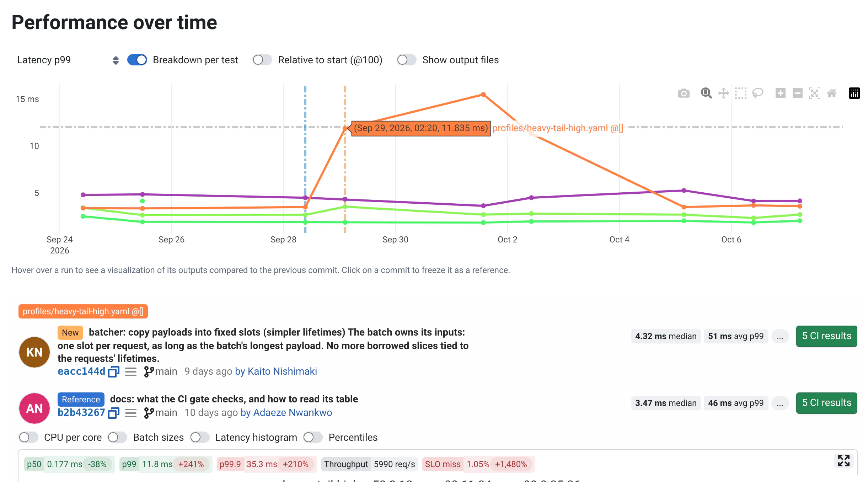Viewport: 868px width, 482px height.
Task: Click the KN avatar
Action: (34, 352)
